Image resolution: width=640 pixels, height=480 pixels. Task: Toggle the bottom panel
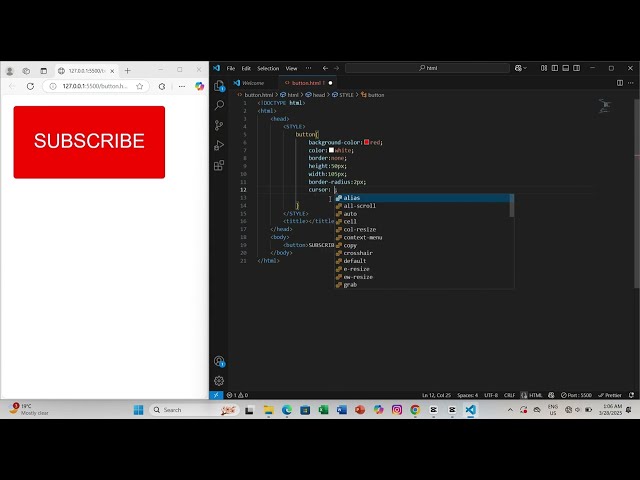point(566,68)
